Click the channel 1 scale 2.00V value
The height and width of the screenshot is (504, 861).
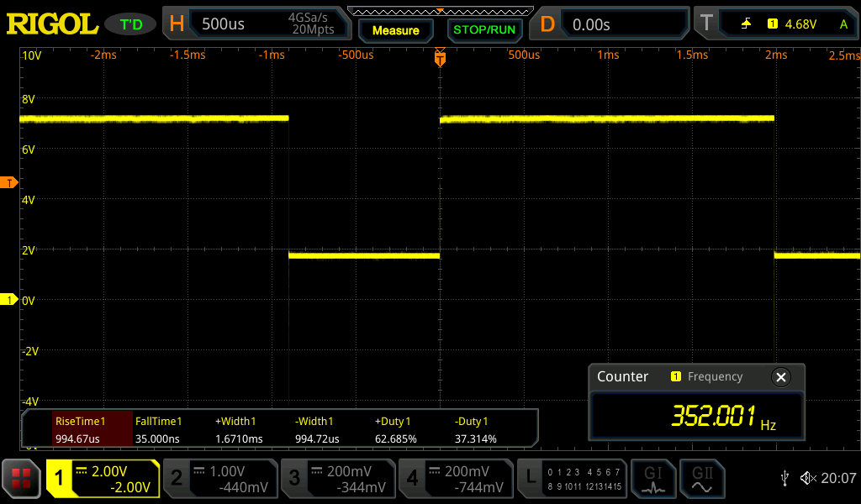pyautogui.click(x=109, y=471)
